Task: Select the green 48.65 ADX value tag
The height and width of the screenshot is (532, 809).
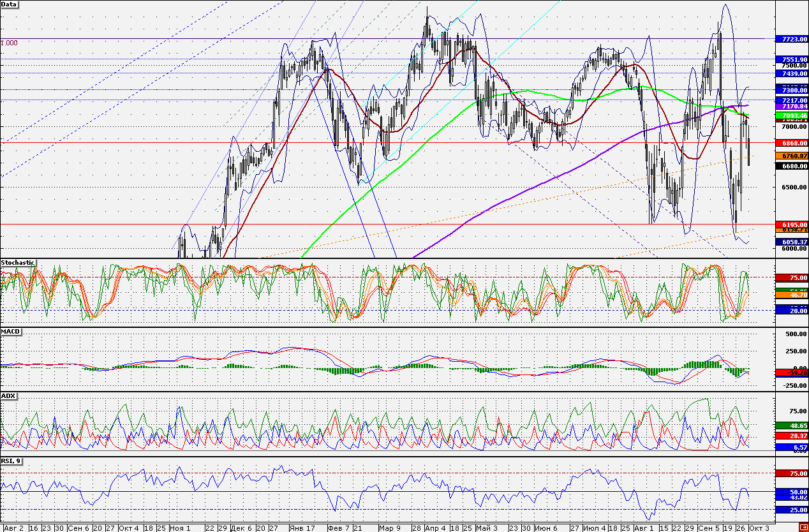Action: tap(790, 425)
